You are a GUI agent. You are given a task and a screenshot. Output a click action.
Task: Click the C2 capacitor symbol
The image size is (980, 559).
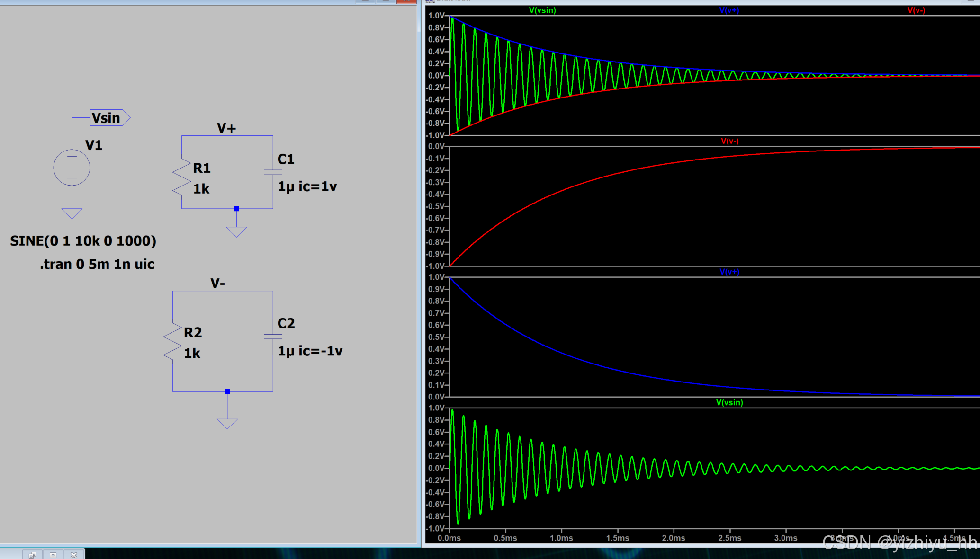point(273,337)
